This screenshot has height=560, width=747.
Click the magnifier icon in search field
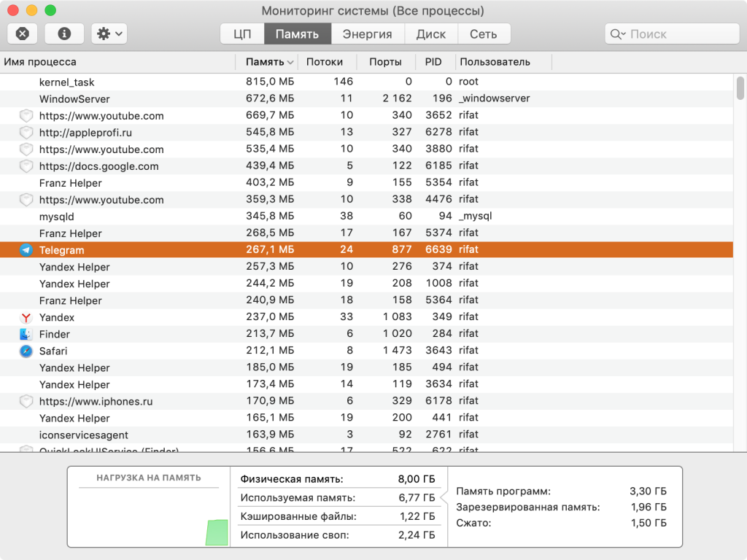coord(617,34)
